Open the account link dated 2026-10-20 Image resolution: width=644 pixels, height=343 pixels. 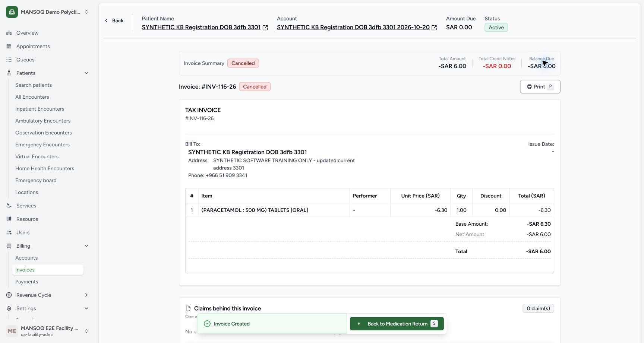click(353, 27)
